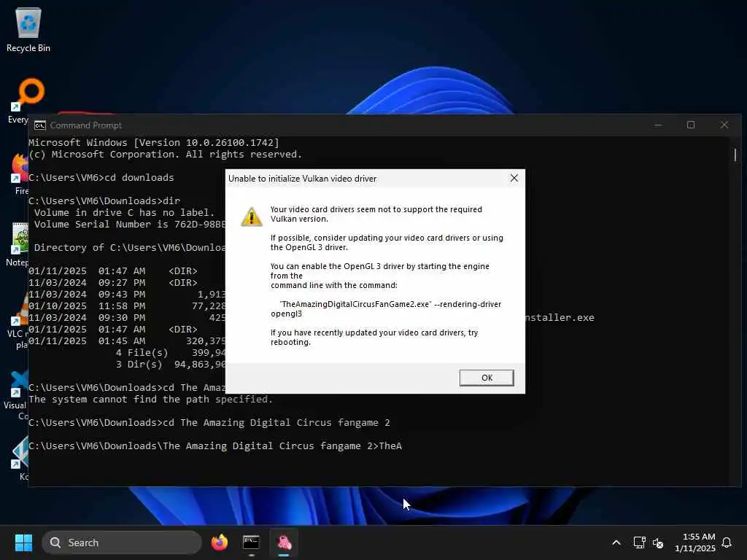Click the yellow warning icon in dialog
The height and width of the screenshot is (560, 747).
point(252,217)
